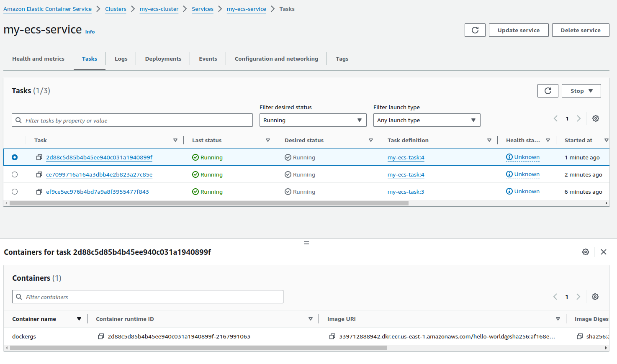Image resolution: width=617 pixels, height=364 pixels.
Task: Open the Deployments tab
Action: tap(163, 59)
